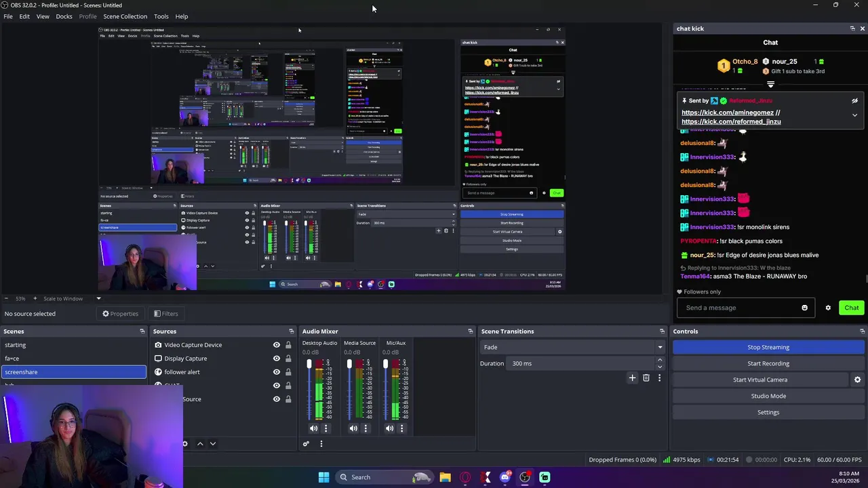Viewport: 868px width, 488px height.
Task: Open the Scene Collection menu
Action: [x=125, y=16]
